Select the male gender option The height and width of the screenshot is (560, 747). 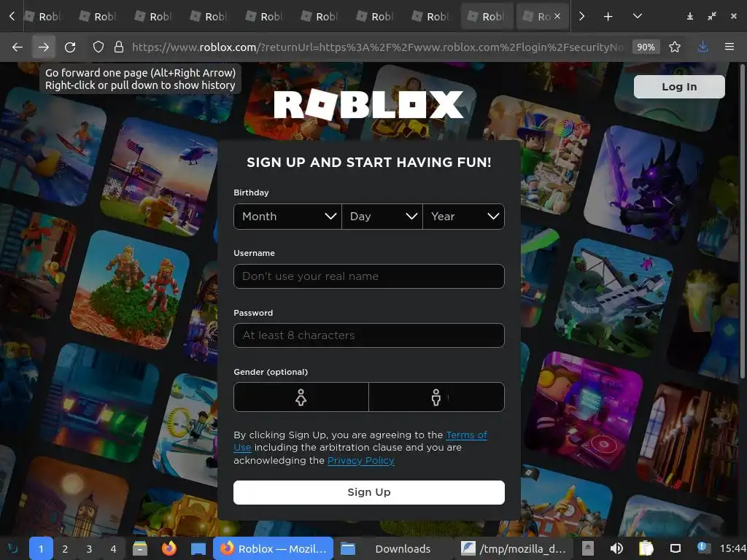point(436,397)
